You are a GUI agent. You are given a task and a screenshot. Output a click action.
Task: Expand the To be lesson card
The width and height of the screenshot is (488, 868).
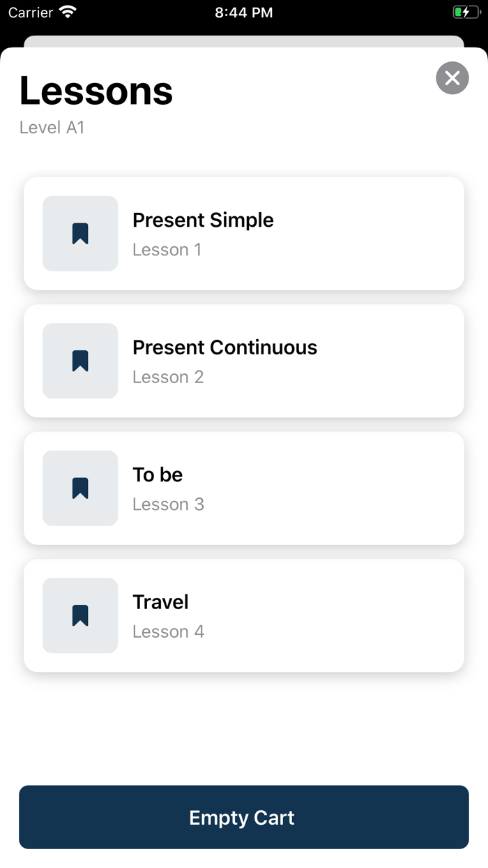(244, 488)
